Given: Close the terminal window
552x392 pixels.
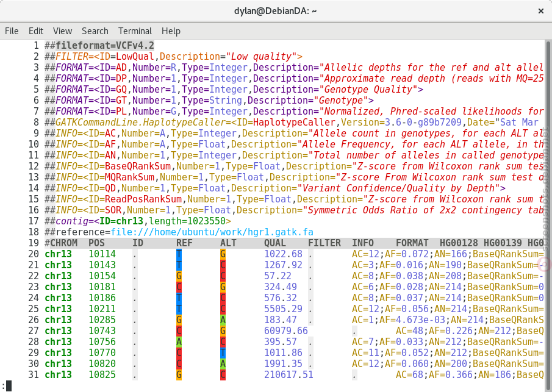Looking at the screenshot, I should [x=541, y=11].
